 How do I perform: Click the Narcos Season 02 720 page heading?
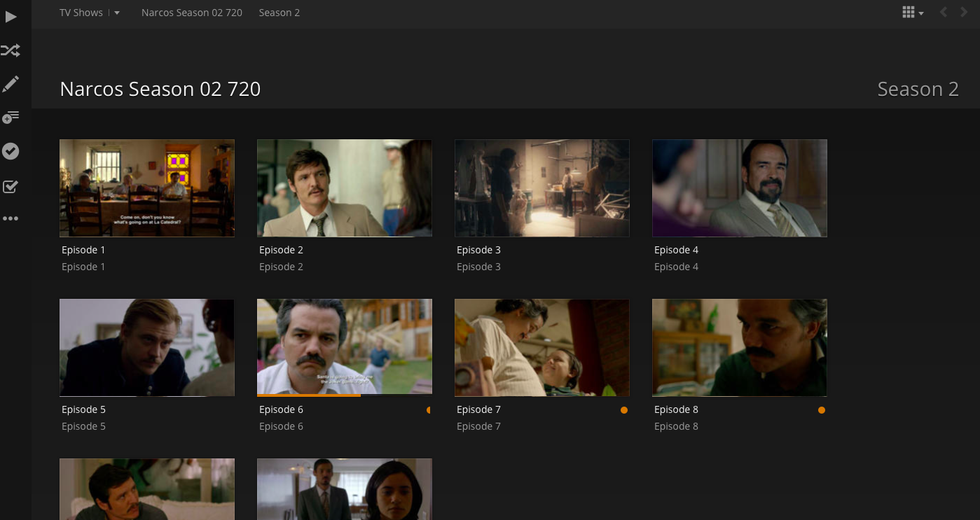tap(160, 89)
